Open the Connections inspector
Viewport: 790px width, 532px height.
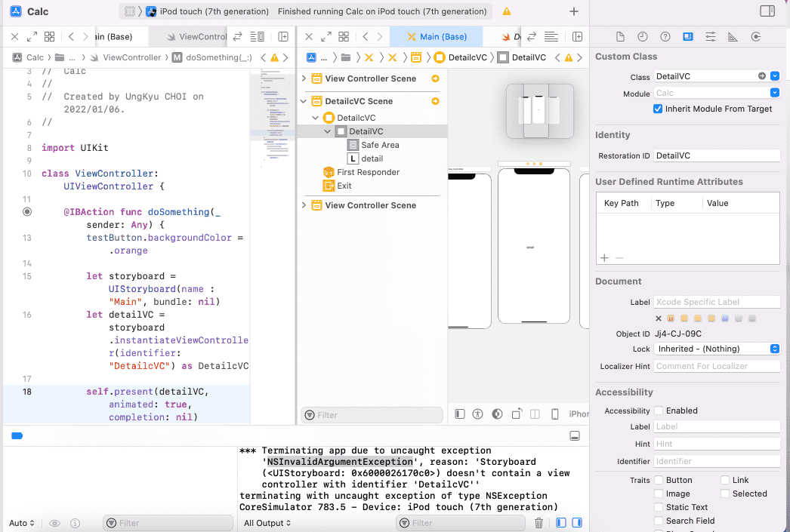pyautogui.click(x=756, y=37)
